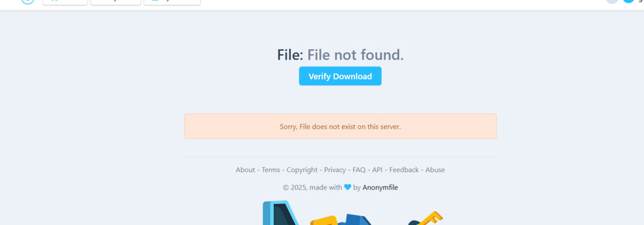
Task: Go to the Privacy page
Action: 335,170
